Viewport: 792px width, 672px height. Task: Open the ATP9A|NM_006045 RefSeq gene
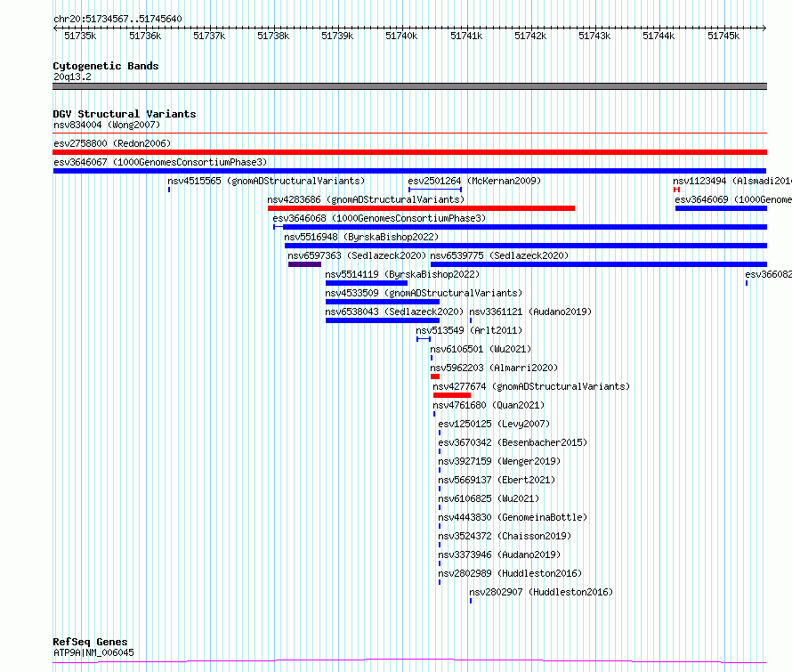tap(94, 652)
